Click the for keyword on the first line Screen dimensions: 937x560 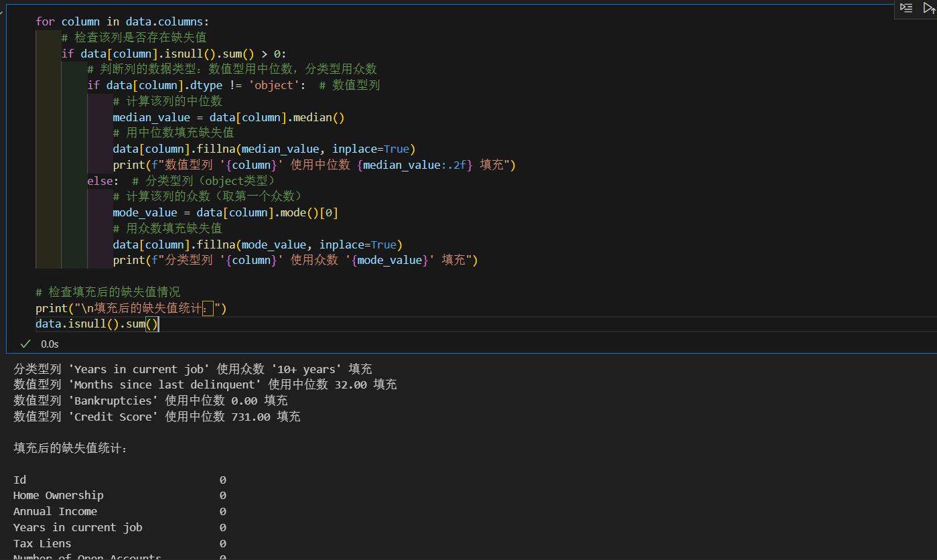(x=44, y=21)
